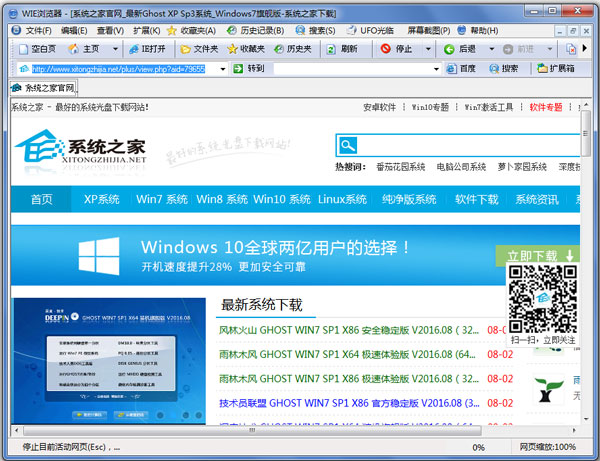Image resolution: width=600 pixels, height=461 pixels.
Task: Open the blank page (空白页) toolbar button
Action: pos(37,49)
